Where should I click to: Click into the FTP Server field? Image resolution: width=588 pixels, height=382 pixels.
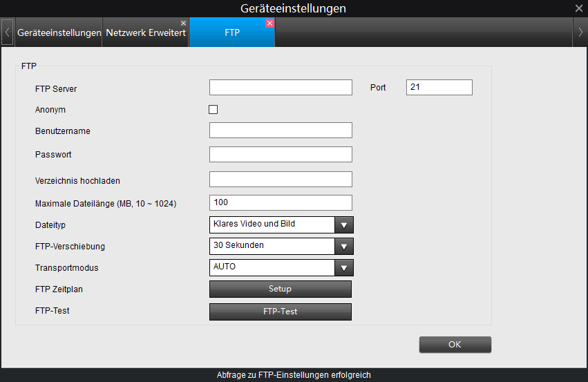(x=281, y=87)
